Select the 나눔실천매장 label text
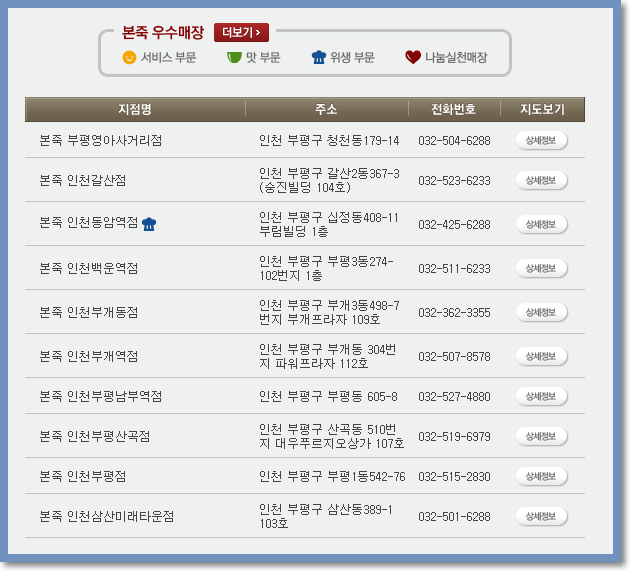The height and width of the screenshot is (571, 630). (456, 57)
